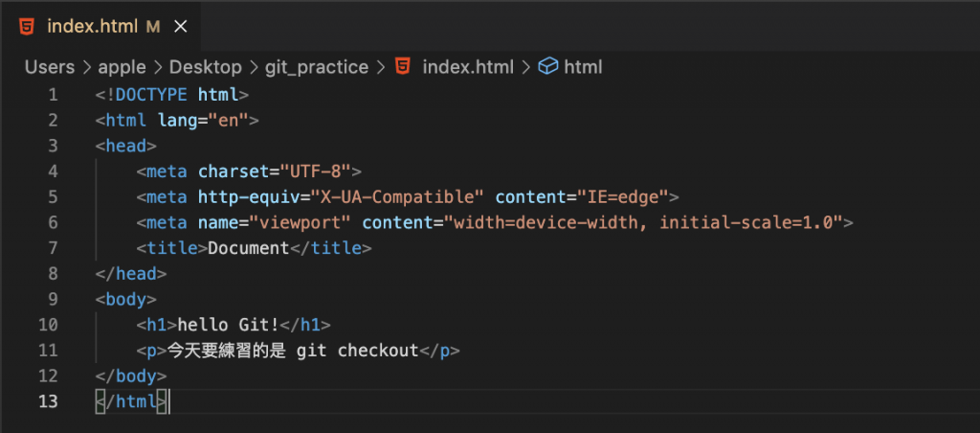Click the word Document inside the title tag

coord(248,248)
